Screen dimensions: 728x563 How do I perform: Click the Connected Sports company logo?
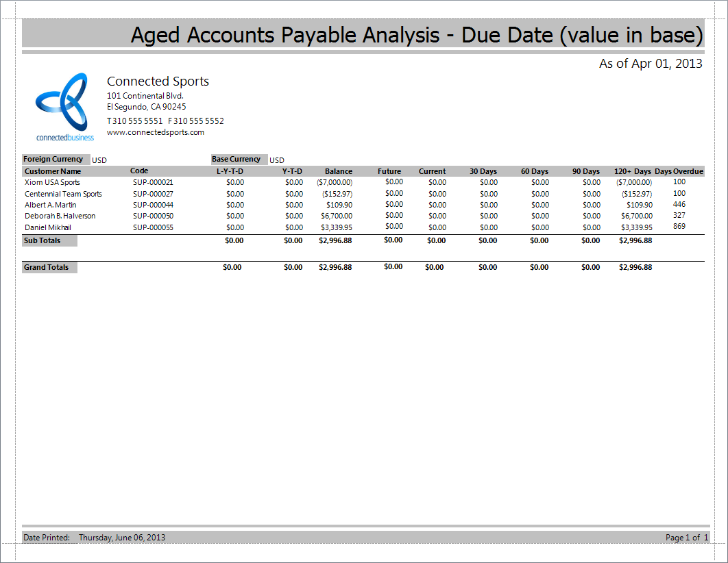click(x=64, y=103)
